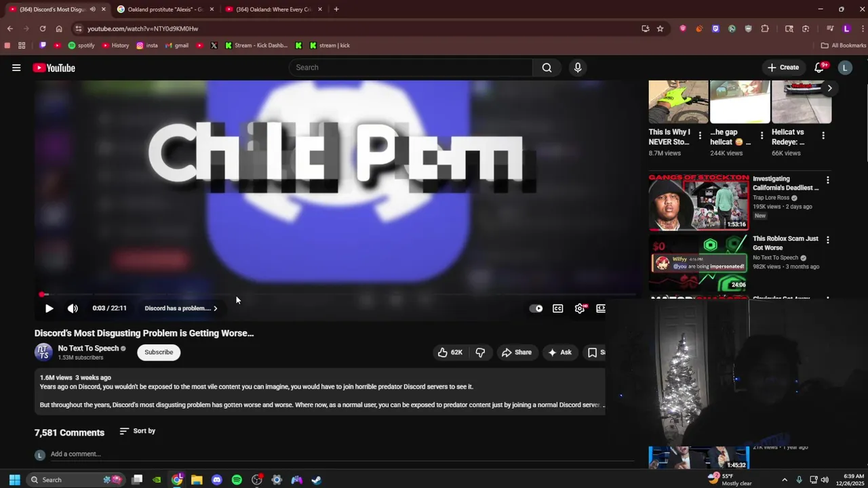Focus the YouTube search box
This screenshot has height=488, width=868.
410,68
